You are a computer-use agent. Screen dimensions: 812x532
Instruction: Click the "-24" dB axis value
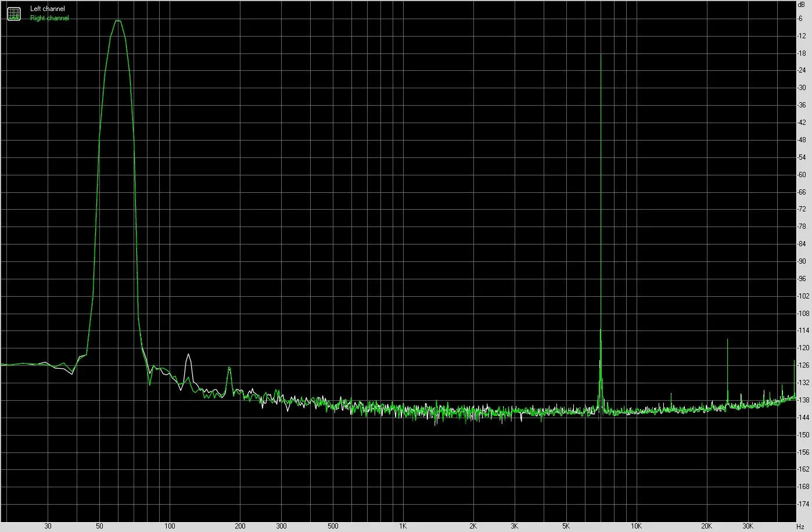[x=802, y=71]
